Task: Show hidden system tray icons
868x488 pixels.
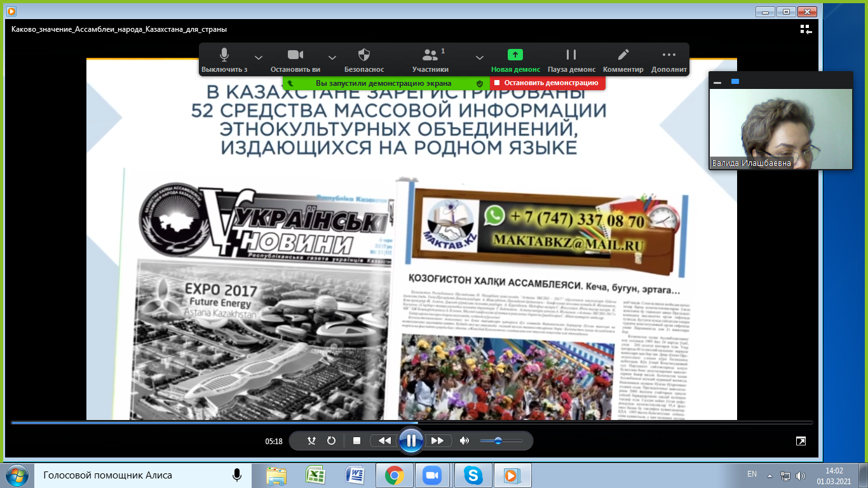Action: pos(770,475)
